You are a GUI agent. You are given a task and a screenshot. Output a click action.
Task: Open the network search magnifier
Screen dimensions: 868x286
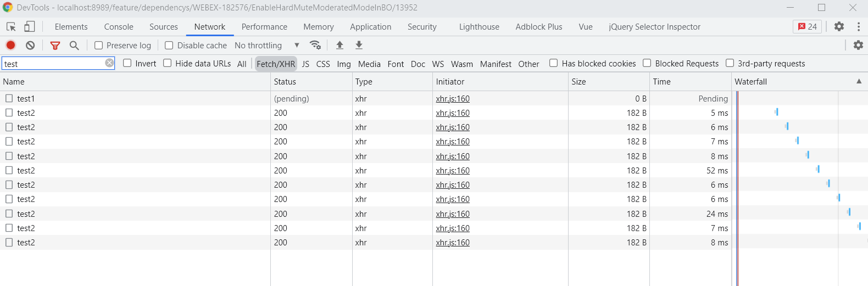tap(74, 45)
